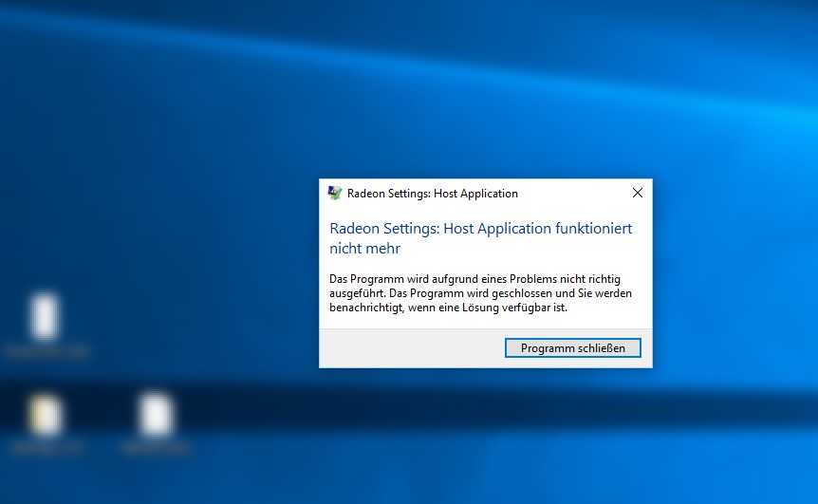Click the message text starting with 'Das Programm wird aufgrund'
The height and width of the screenshot is (504, 818).
480,293
